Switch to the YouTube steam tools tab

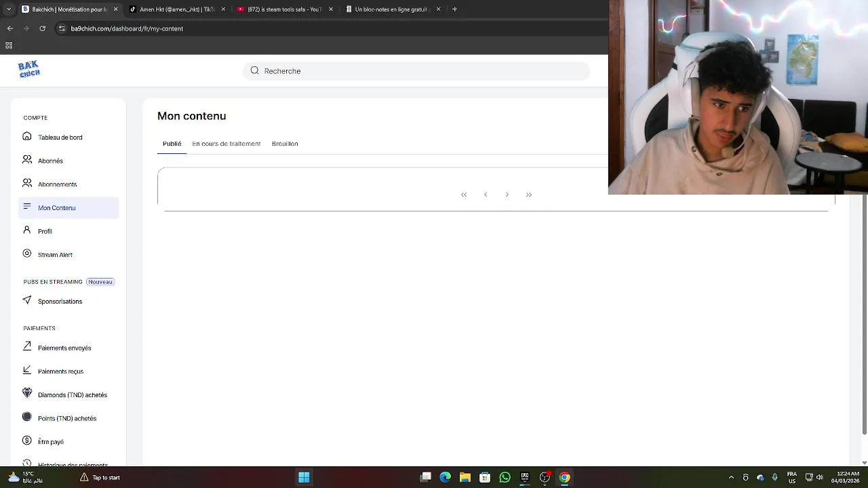point(283,9)
